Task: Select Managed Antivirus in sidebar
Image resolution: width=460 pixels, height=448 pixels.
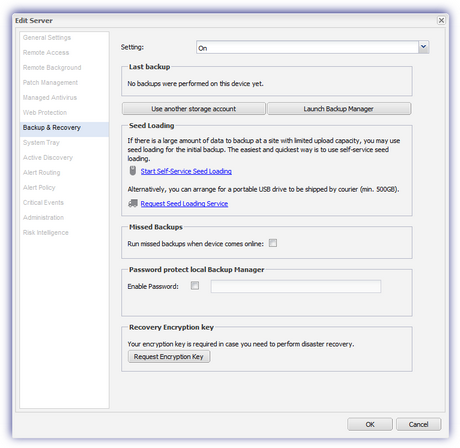Action: tap(50, 98)
